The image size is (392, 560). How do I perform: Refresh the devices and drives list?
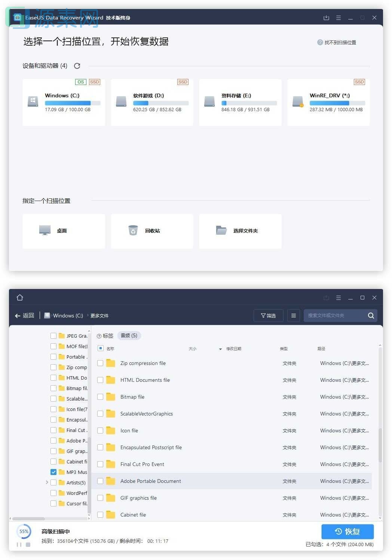pos(77,66)
